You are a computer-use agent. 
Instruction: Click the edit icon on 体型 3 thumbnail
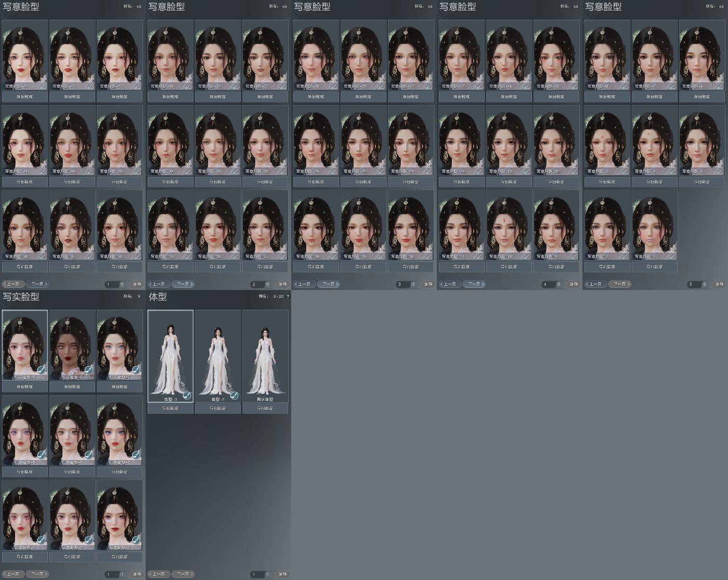pyautogui.click(x=187, y=396)
